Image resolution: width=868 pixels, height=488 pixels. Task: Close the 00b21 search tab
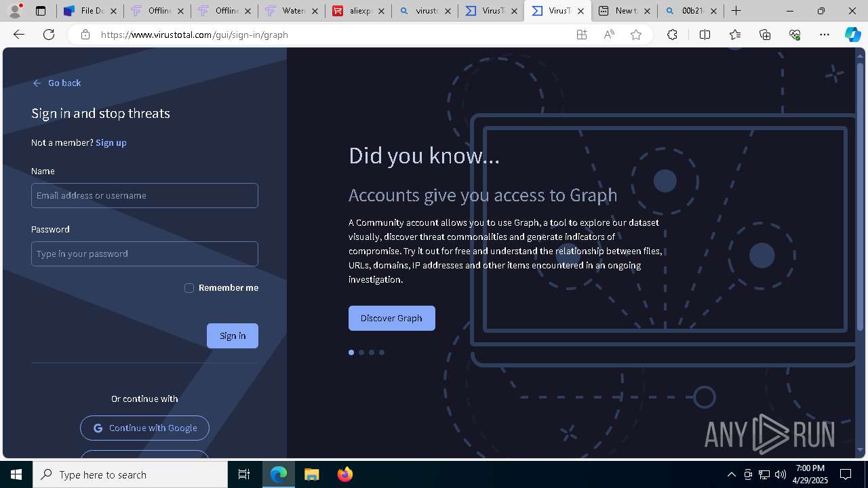713,11
